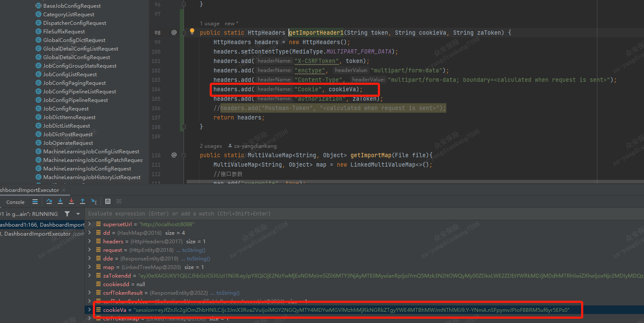
Task: Click the layout settings icon in debug toolbar
Action: 119,201
